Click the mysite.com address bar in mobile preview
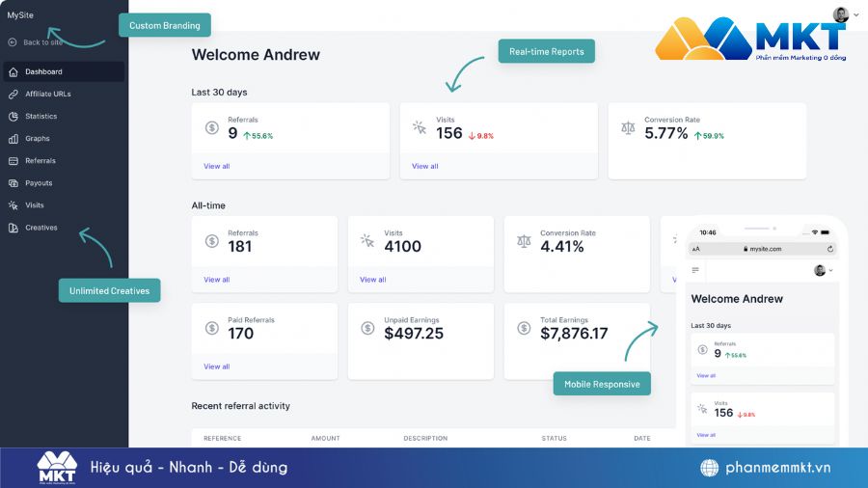Screen dimensions: 868x488 pyautogui.click(x=762, y=249)
